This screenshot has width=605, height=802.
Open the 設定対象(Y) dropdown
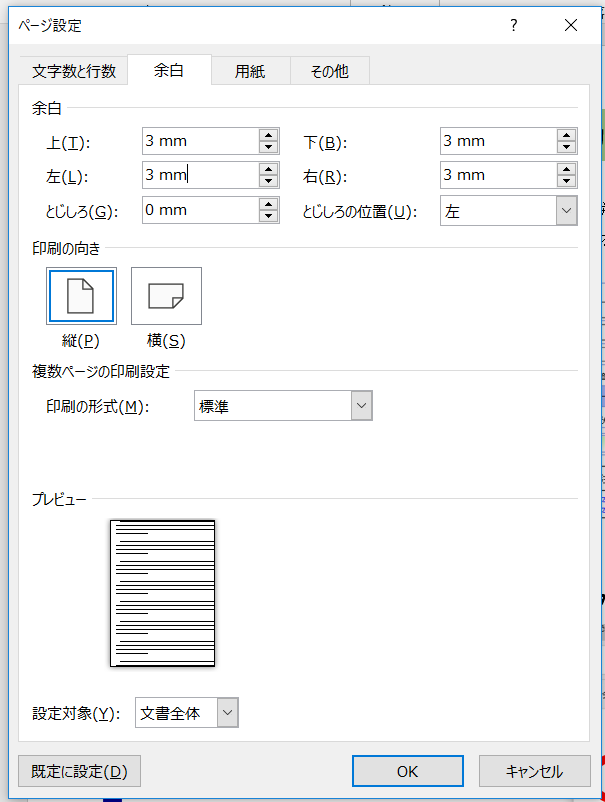(x=228, y=712)
